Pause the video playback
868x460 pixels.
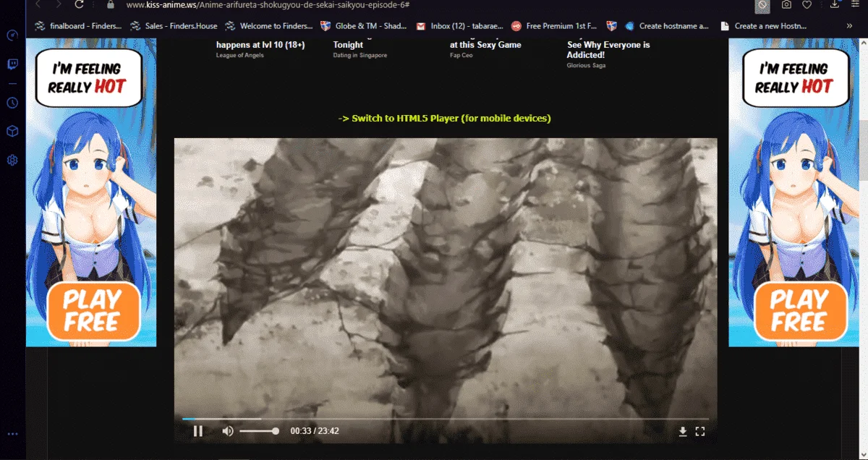tap(197, 431)
